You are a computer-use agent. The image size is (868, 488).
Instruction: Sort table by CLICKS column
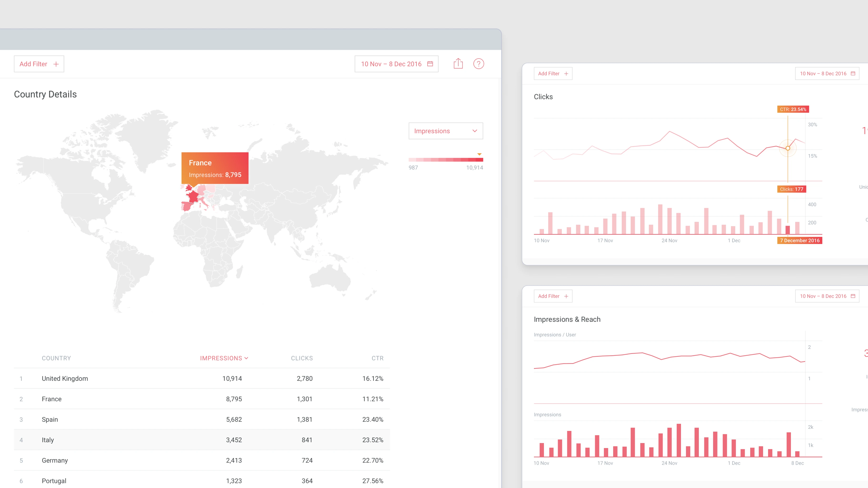click(301, 358)
